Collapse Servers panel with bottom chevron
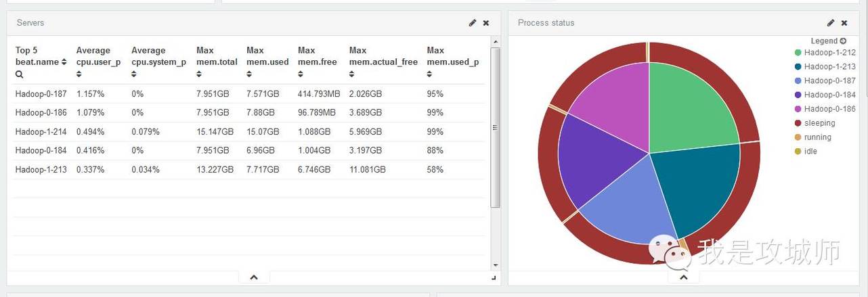Viewport: 868px width, 297px height. click(254, 277)
